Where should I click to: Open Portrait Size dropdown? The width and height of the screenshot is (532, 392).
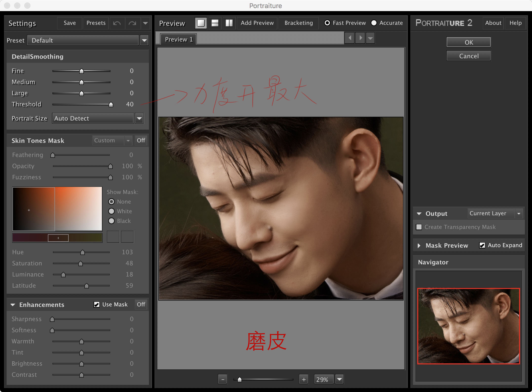tap(139, 118)
